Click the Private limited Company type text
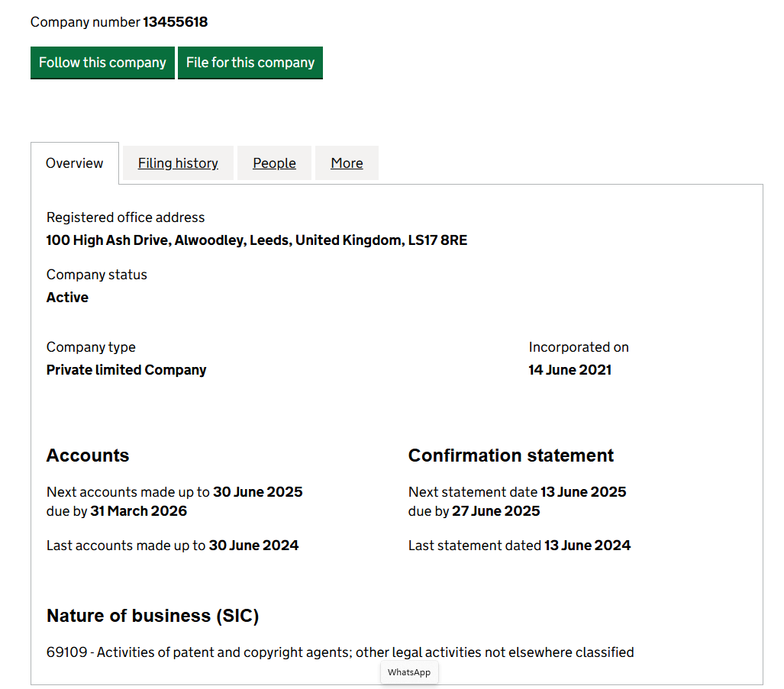 (x=127, y=370)
